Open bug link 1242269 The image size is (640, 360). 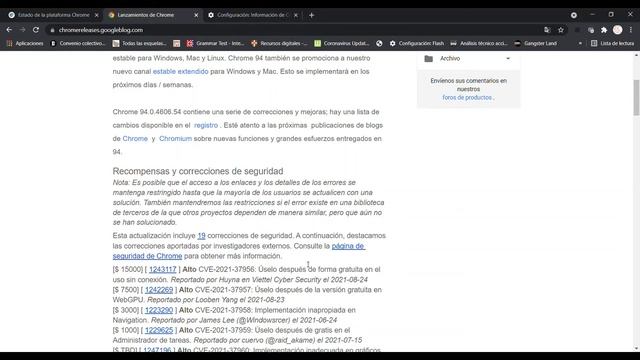coord(159,290)
